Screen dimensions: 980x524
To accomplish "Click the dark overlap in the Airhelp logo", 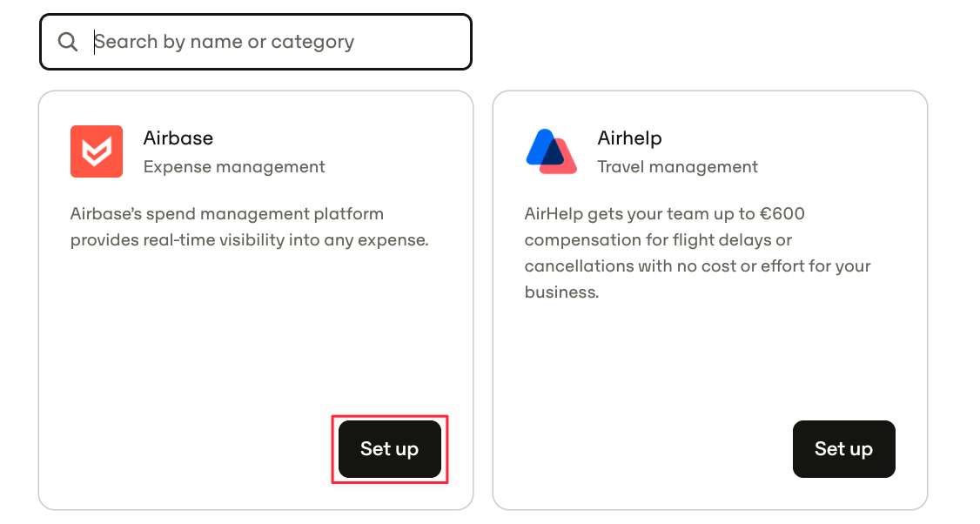I will [552, 154].
